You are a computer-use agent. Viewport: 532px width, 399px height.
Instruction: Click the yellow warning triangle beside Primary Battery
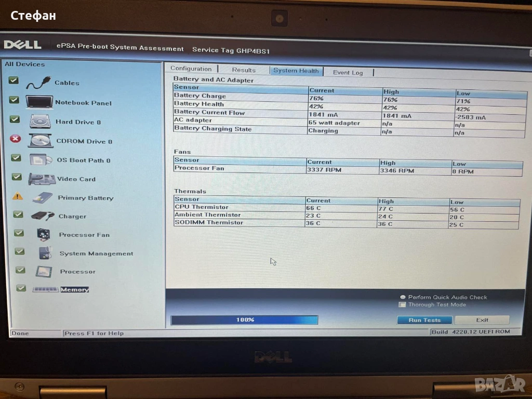17,196
